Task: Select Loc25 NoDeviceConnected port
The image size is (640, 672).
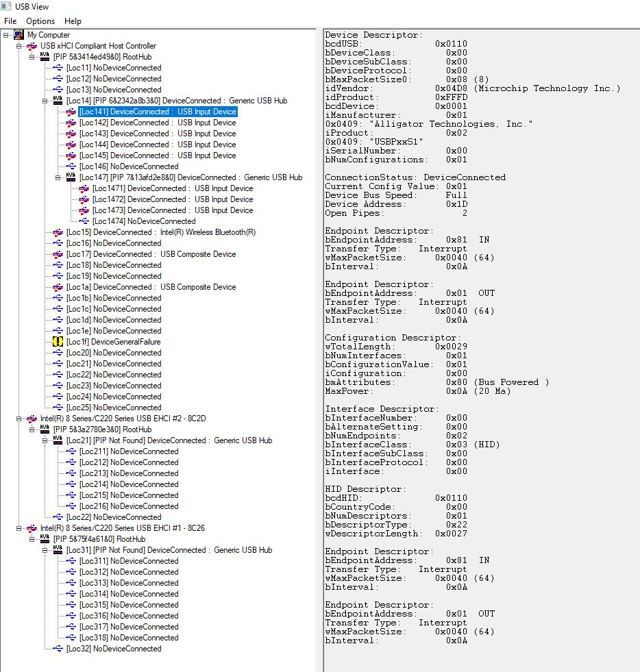Action: click(114, 408)
